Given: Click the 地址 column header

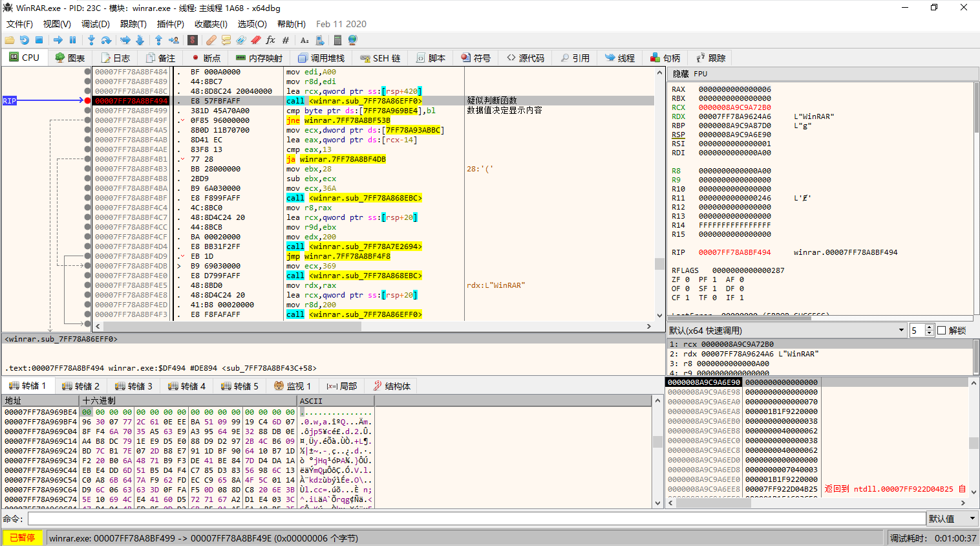Looking at the screenshot, I should click(41, 401).
